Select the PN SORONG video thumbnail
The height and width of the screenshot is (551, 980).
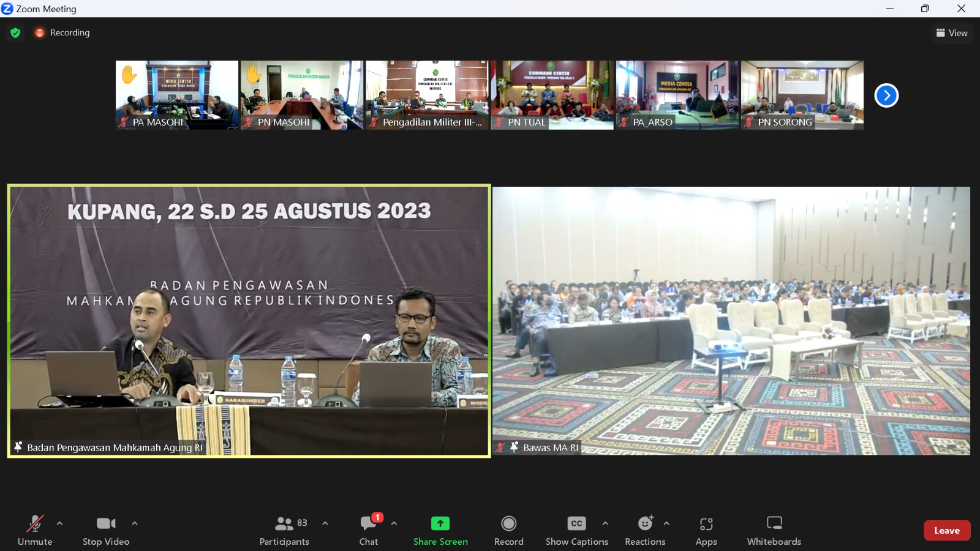802,95
